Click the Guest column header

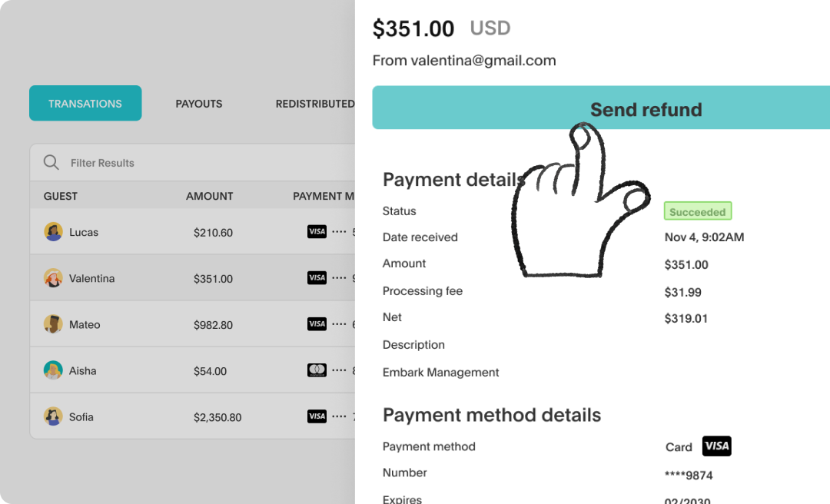[x=61, y=196]
